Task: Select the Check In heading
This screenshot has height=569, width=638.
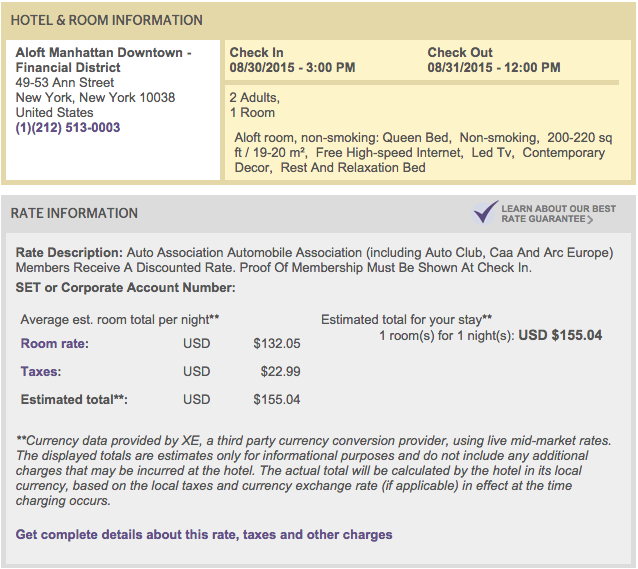Action: click(x=256, y=53)
